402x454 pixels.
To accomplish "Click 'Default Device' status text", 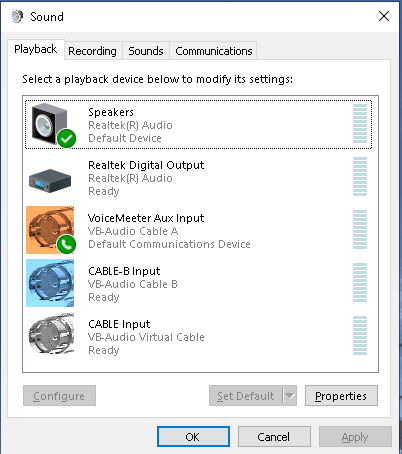I will [125, 138].
